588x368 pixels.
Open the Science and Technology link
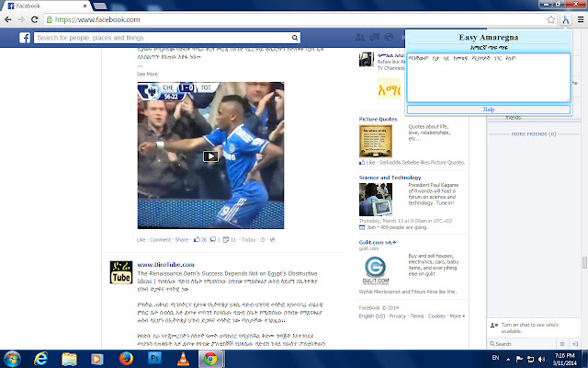coord(390,178)
